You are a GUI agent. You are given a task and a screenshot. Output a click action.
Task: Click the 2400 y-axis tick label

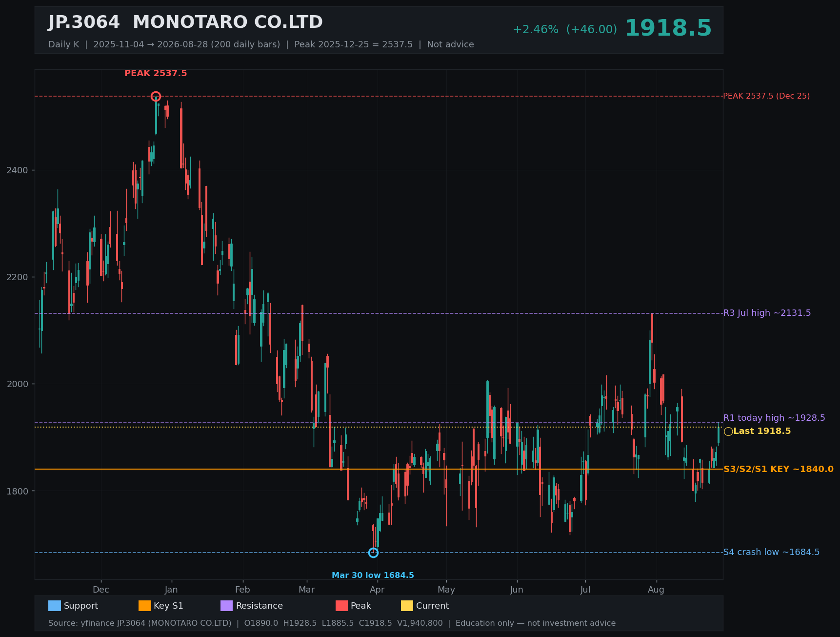click(18, 170)
